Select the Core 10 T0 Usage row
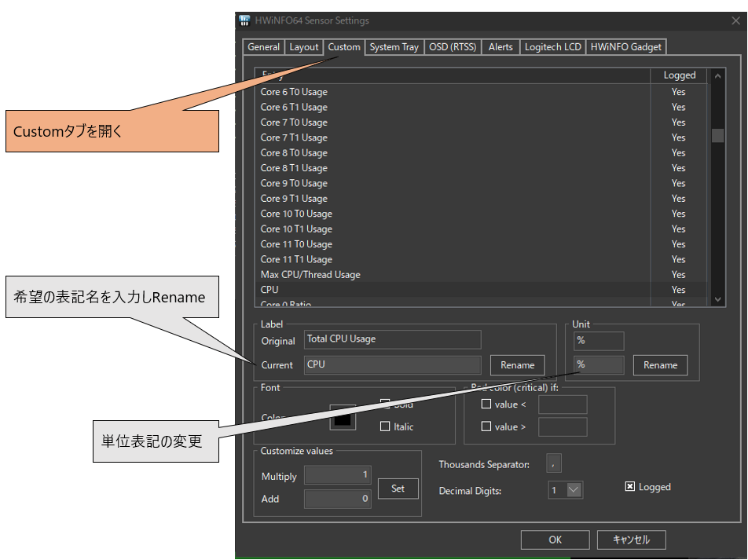Screen dimensions: 748x560 480,214
